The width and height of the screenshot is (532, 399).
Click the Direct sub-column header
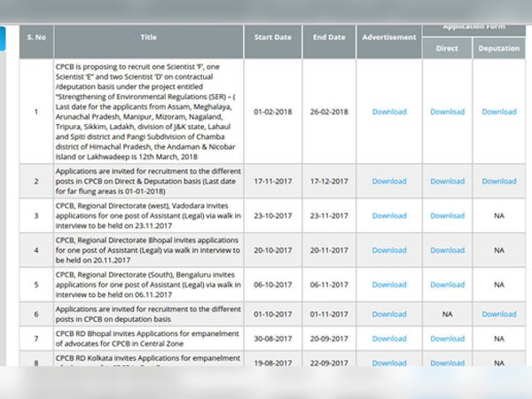(x=447, y=48)
